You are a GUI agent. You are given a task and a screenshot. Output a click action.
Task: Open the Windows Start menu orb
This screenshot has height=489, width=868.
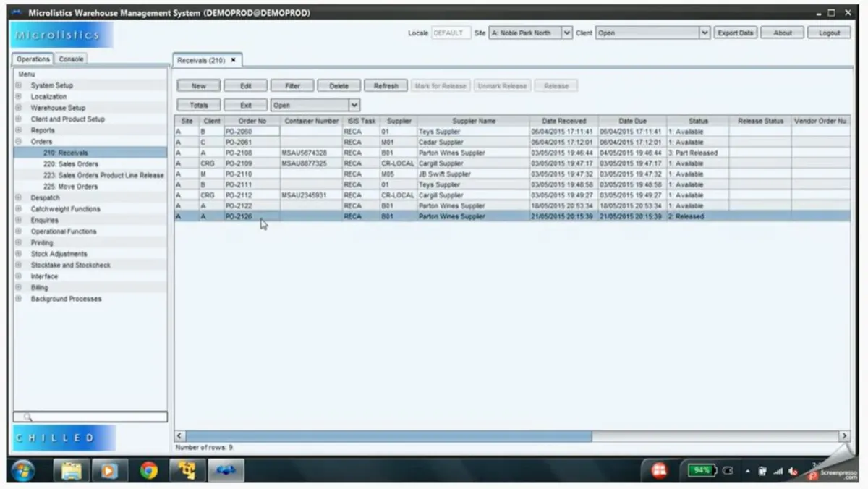[22, 471]
